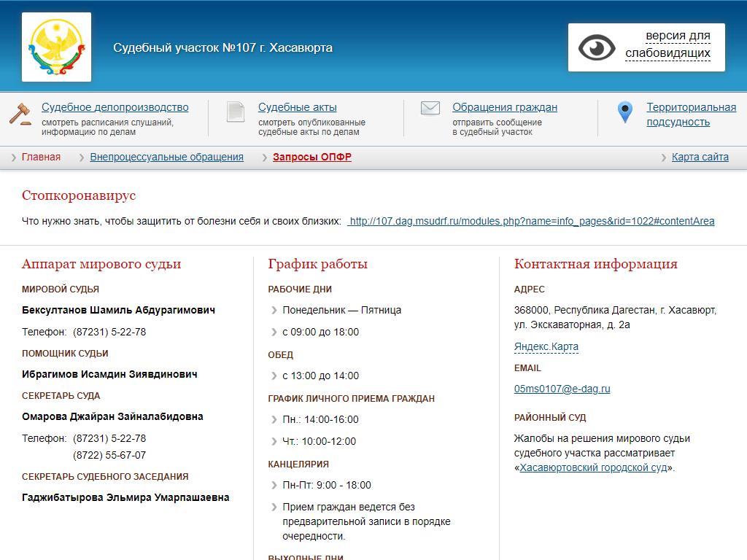Click the site title Судебный участок №107
This screenshot has width=747, height=560.
pos(222,48)
